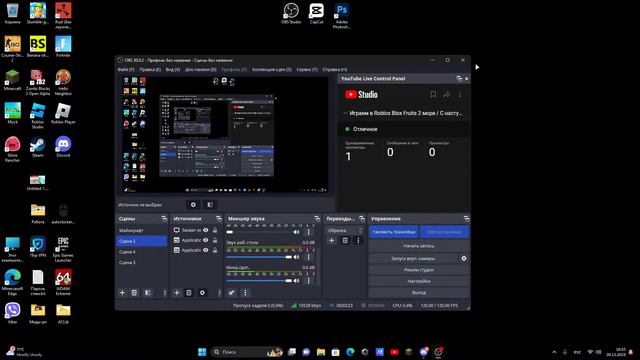
Task: Open AIDA64 Extreme desktop icon
Action: tap(63, 282)
